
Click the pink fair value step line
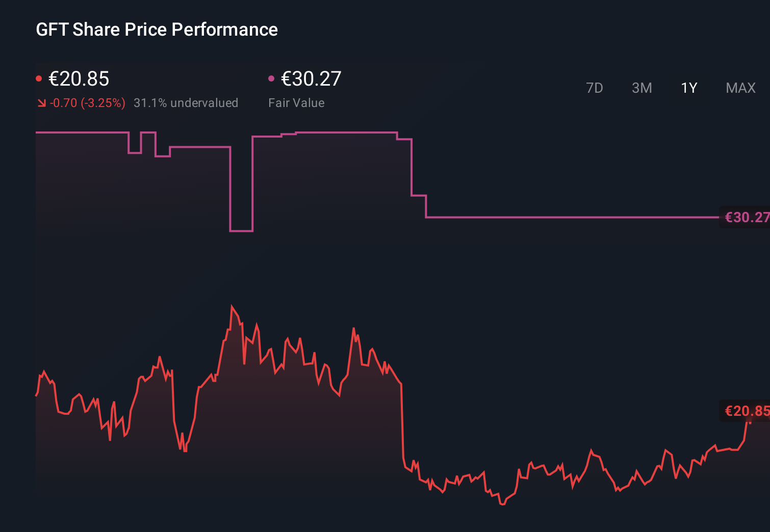click(x=561, y=218)
